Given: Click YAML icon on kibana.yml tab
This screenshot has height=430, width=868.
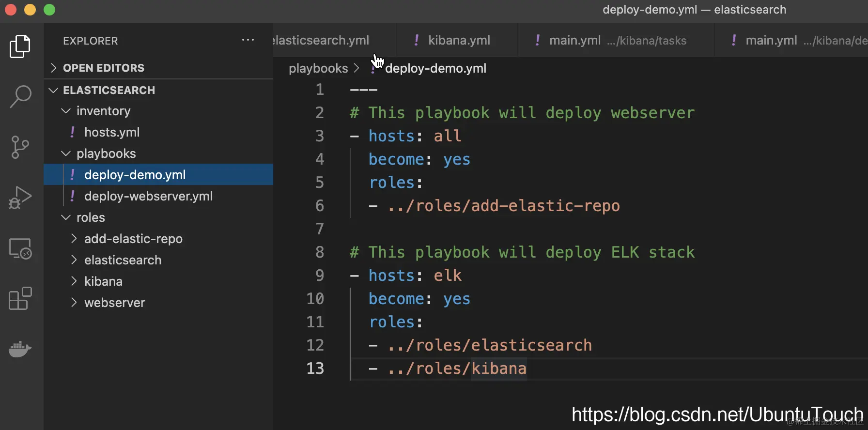Looking at the screenshot, I should 417,40.
